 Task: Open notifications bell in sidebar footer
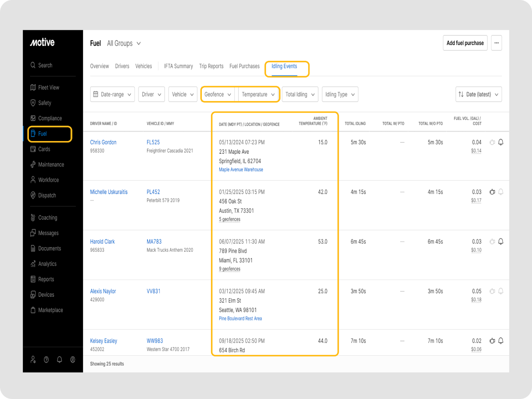pyautogui.click(x=60, y=359)
